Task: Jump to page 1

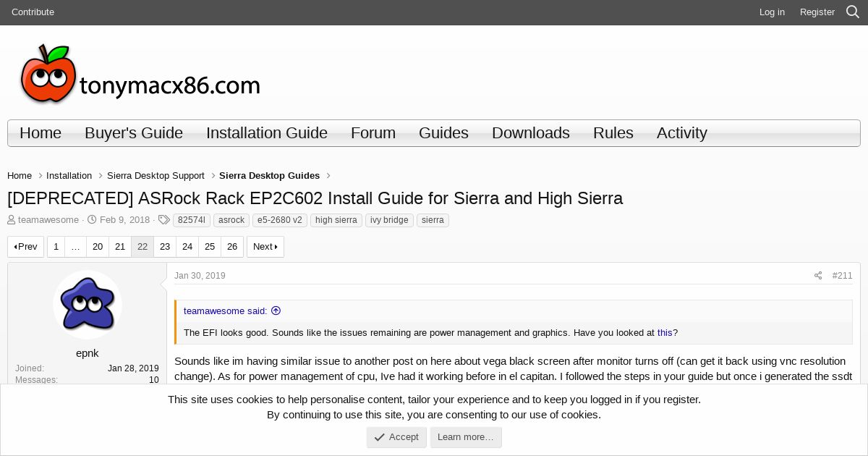Action: pyautogui.click(x=56, y=247)
